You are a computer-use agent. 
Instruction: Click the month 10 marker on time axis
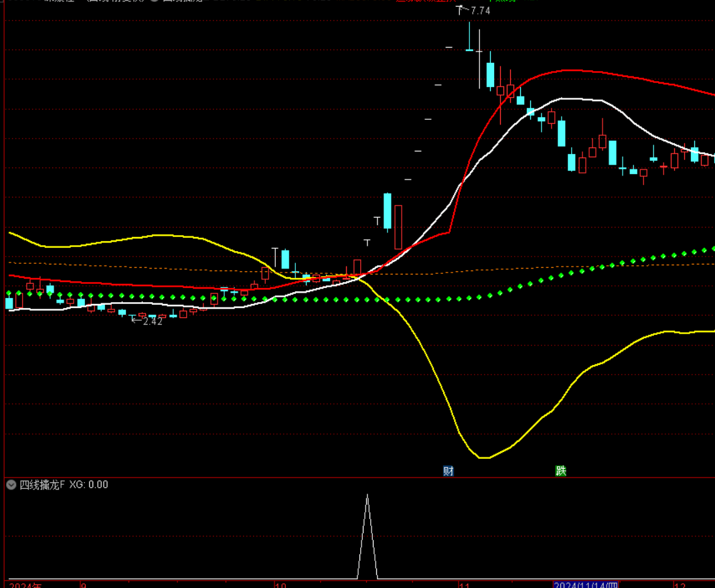click(281, 584)
